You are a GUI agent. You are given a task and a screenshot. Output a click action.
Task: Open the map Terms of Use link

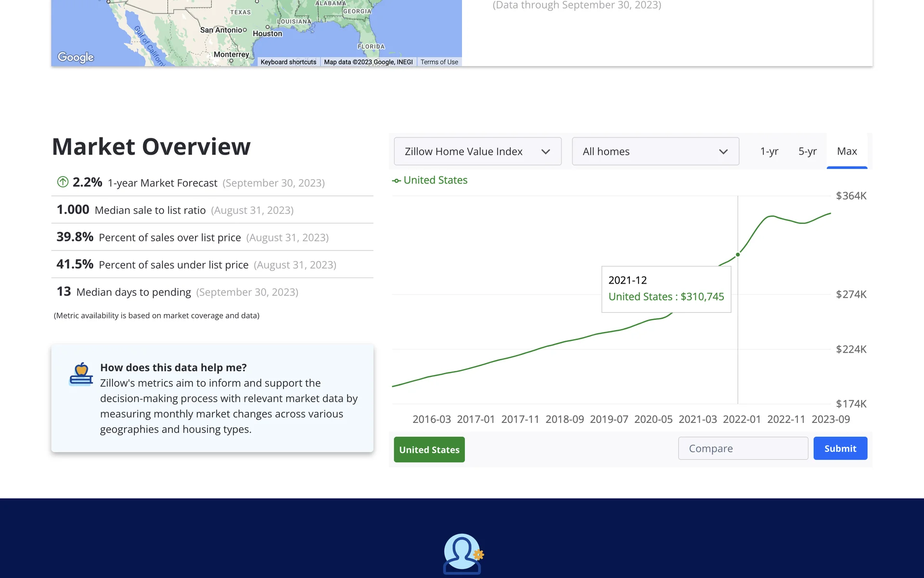[439, 62]
